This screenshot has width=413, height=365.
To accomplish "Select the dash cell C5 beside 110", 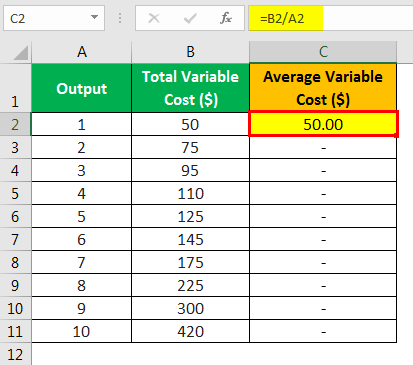I will click(x=323, y=193).
